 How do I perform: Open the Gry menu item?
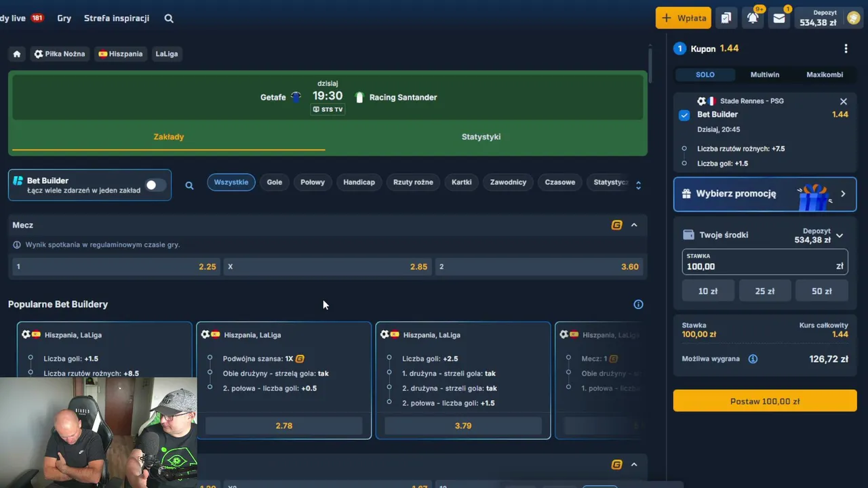click(x=64, y=18)
